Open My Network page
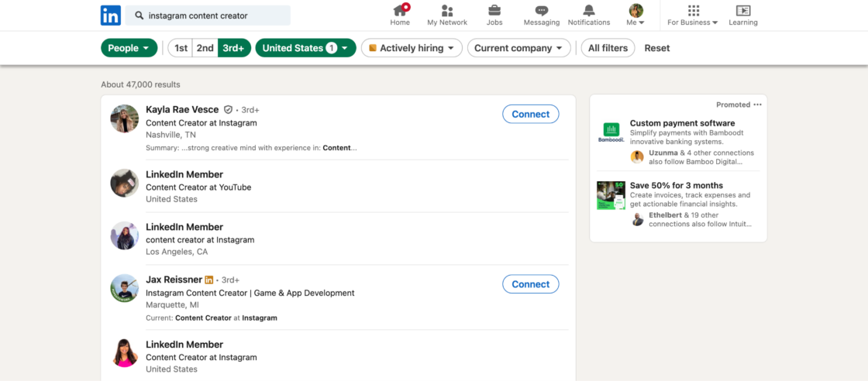The height and width of the screenshot is (381, 868). 447,15
